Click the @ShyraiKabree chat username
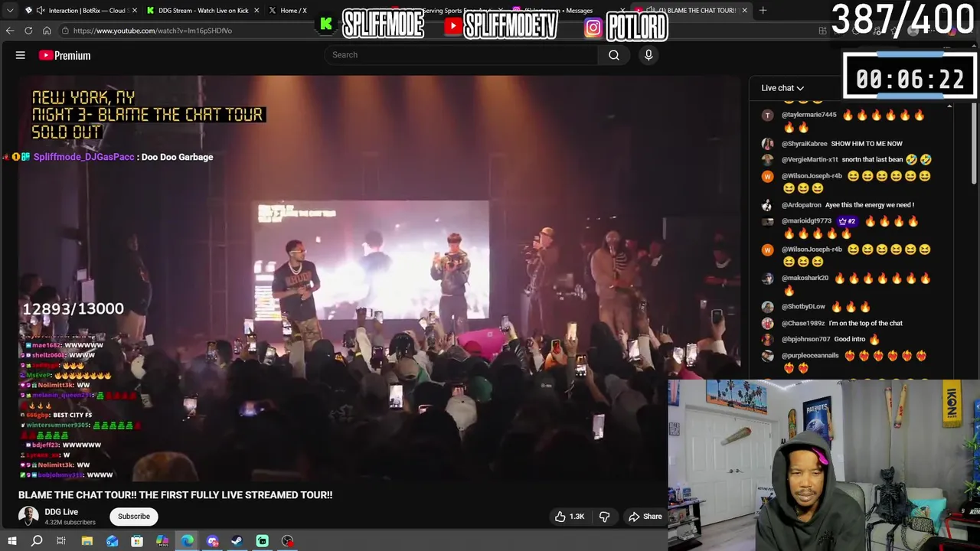This screenshot has height=551, width=980. (804, 144)
